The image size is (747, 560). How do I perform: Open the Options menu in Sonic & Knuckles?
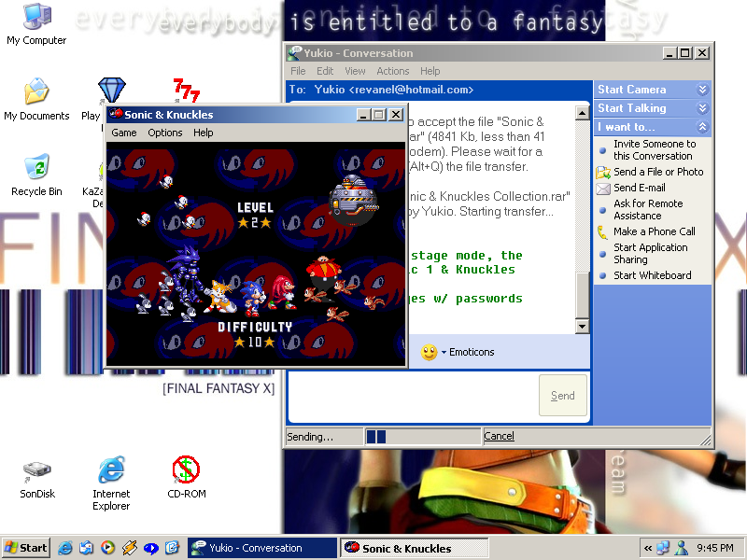point(164,133)
